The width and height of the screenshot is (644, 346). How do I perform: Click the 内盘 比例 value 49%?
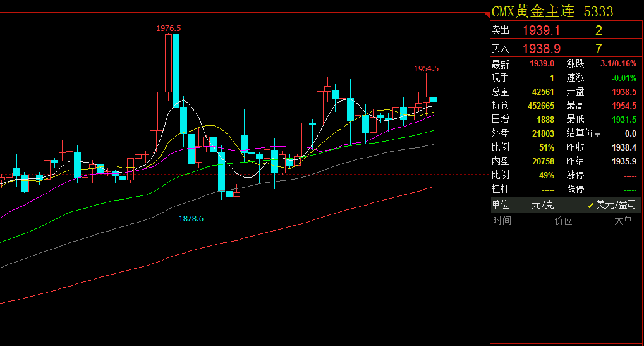coord(546,175)
